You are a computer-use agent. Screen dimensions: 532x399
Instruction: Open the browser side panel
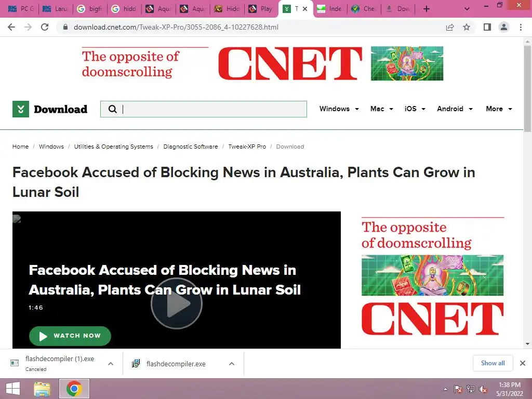(487, 27)
